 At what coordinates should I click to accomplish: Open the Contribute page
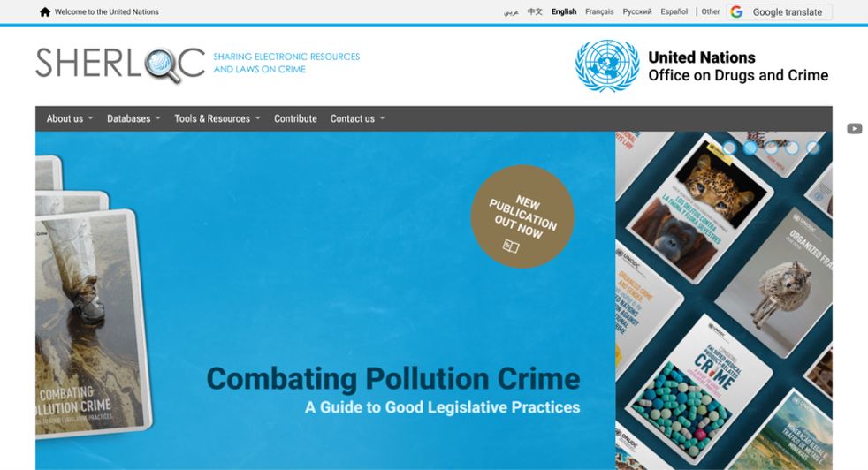click(295, 118)
